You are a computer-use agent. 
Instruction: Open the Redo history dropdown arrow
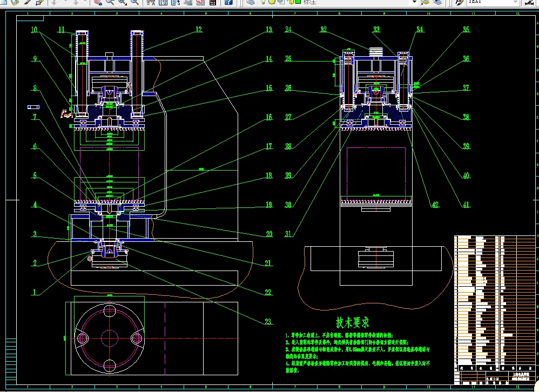[86, 2]
